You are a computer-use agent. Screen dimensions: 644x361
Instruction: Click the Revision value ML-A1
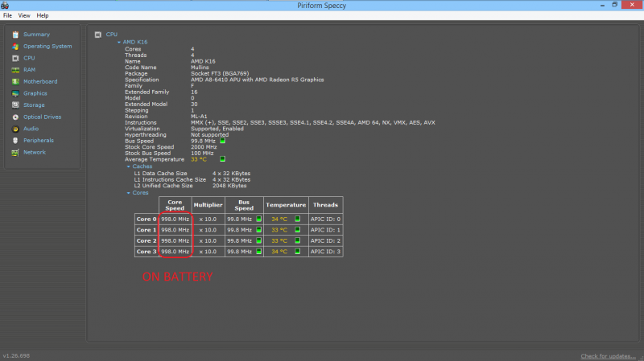point(199,117)
